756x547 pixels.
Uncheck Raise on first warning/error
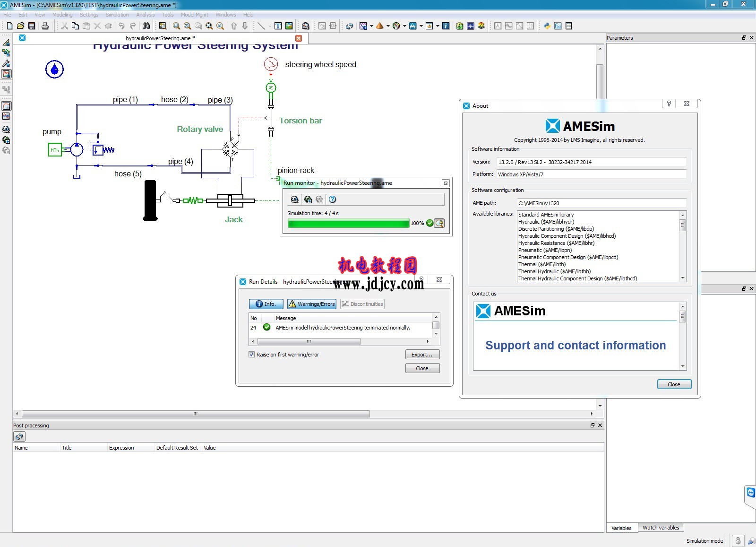click(x=252, y=355)
